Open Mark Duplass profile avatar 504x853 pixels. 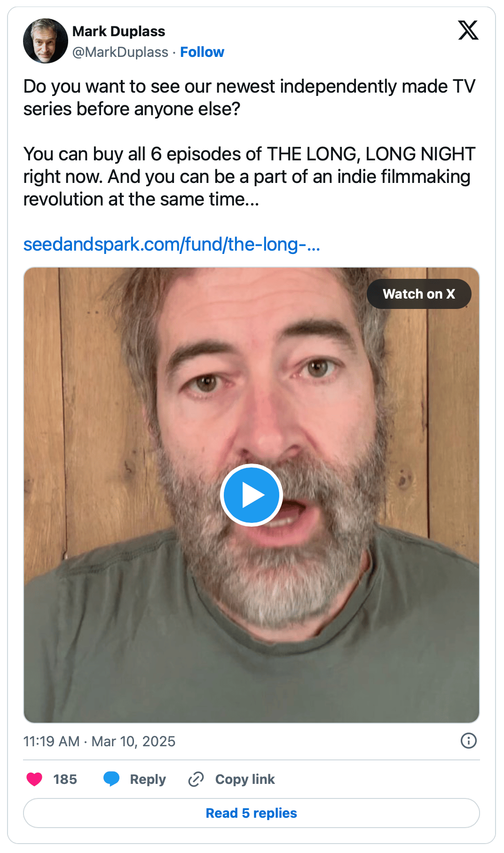pos(46,41)
